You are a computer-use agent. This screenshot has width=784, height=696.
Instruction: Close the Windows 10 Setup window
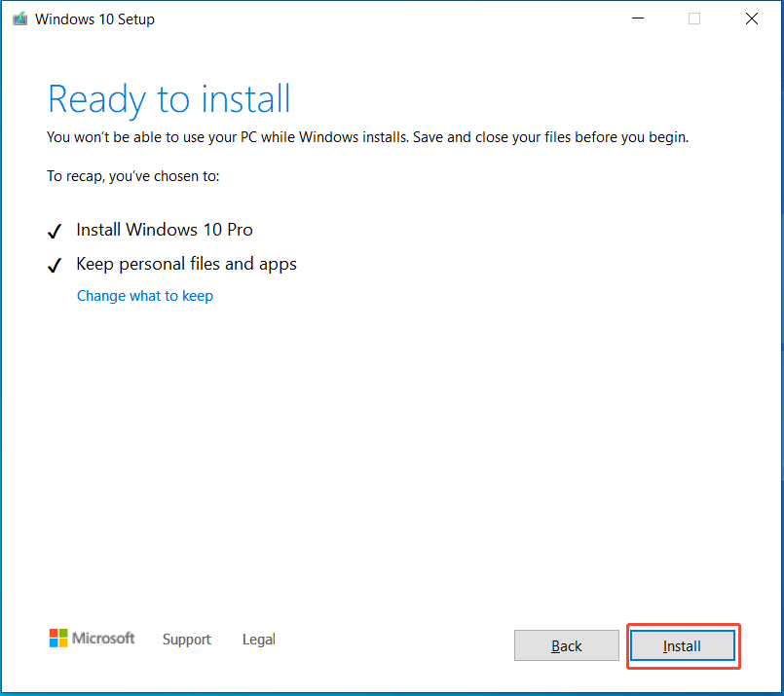coord(751,18)
